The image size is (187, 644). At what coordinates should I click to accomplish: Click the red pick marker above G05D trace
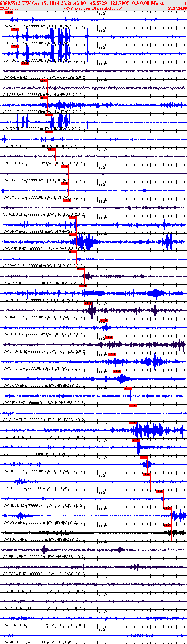pyautogui.click(x=80, y=269)
